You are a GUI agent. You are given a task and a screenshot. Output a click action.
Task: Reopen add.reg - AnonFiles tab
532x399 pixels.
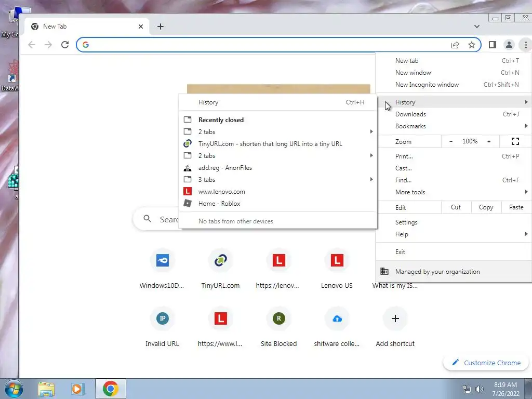[278, 168]
